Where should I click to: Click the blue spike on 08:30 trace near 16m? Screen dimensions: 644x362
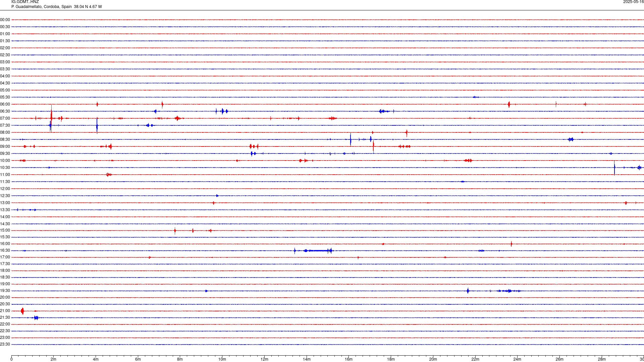coord(351,139)
